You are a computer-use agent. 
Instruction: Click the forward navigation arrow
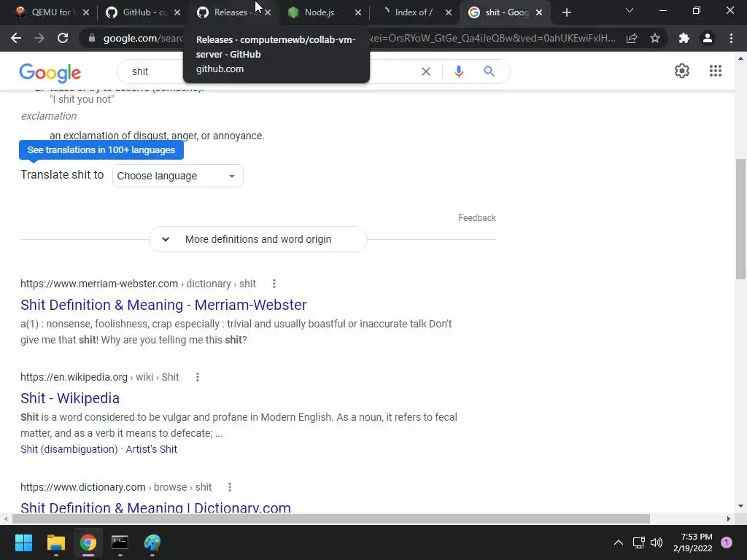[39, 38]
